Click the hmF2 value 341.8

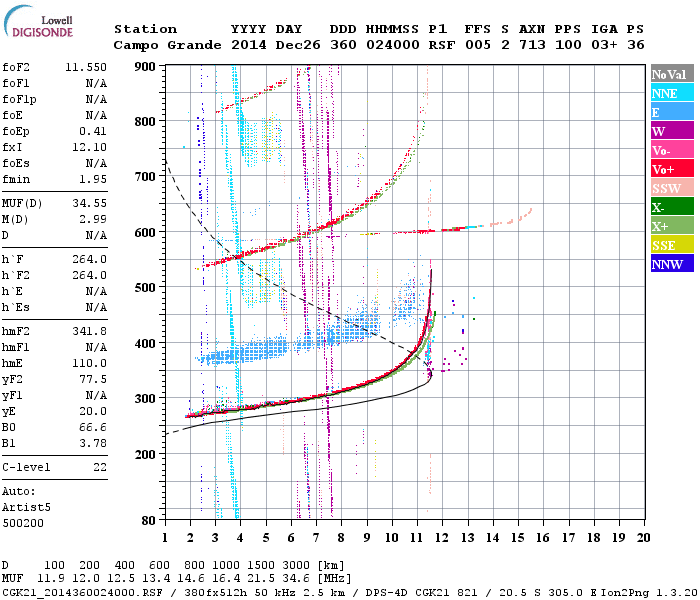point(90,331)
